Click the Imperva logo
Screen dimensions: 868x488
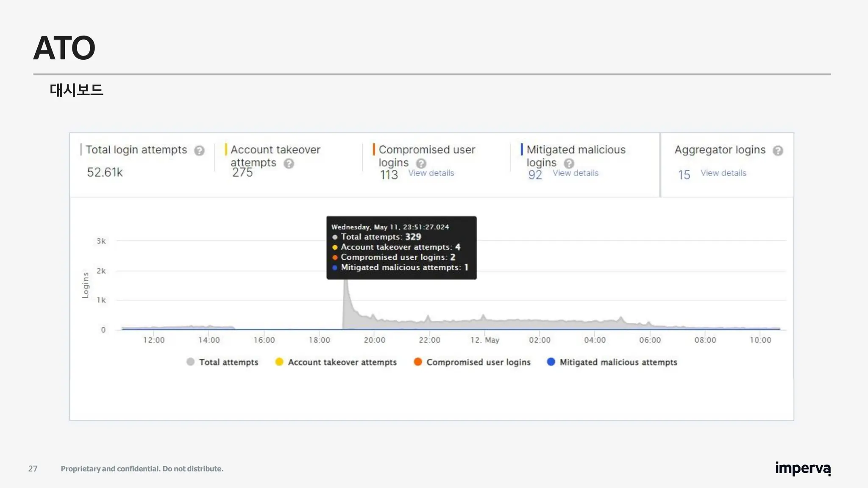pyautogui.click(x=803, y=469)
